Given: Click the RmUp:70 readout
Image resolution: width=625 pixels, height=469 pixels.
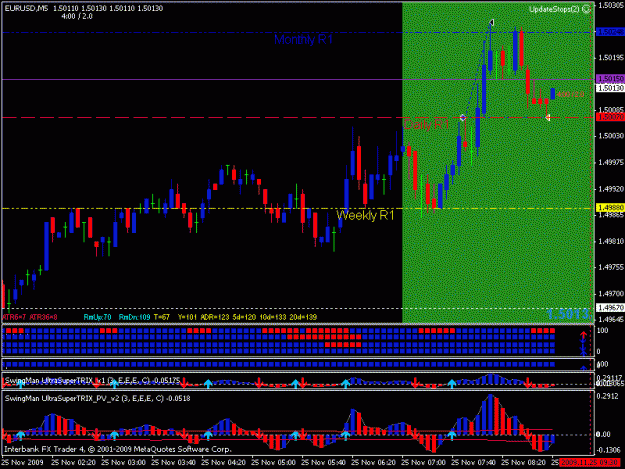Looking at the screenshot, I should [98, 317].
